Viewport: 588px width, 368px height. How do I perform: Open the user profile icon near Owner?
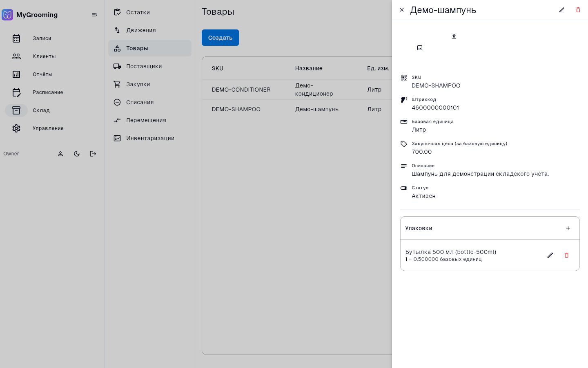tap(60, 154)
